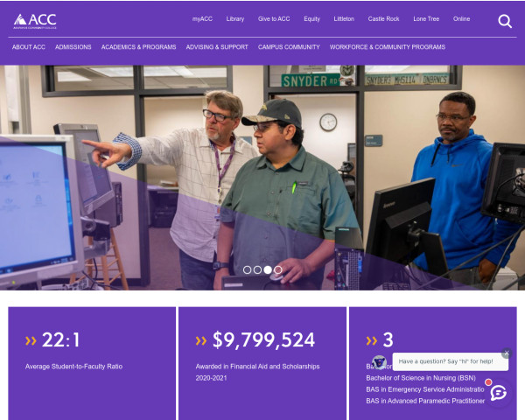Open the search magnifier icon
The height and width of the screenshot is (420, 525).
[505, 21]
